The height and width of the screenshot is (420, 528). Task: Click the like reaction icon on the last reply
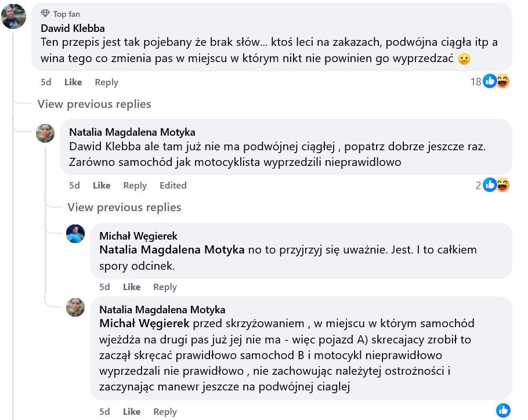click(x=503, y=411)
